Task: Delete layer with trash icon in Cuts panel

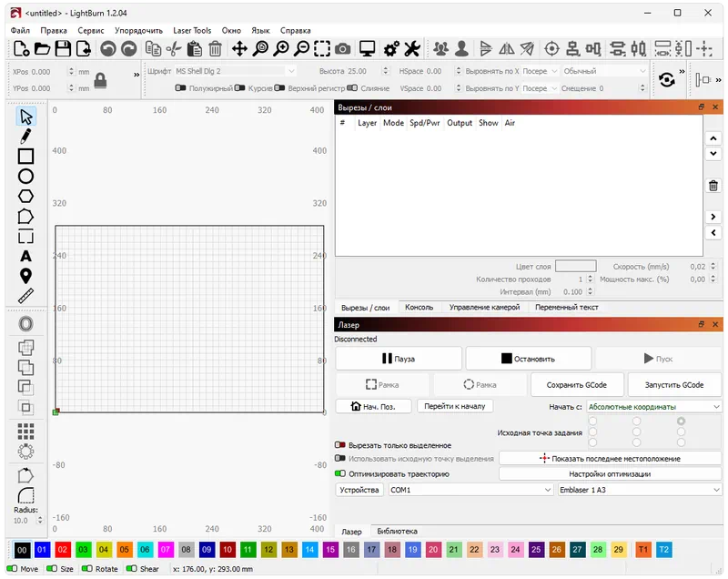Action: point(713,186)
